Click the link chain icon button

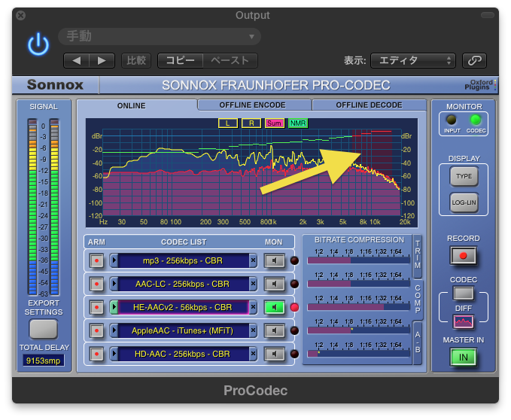point(474,61)
